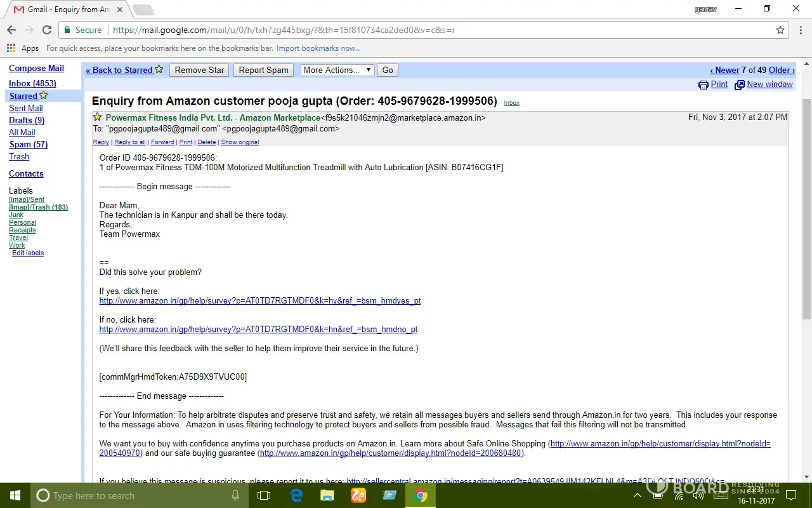Image resolution: width=812 pixels, height=508 pixels.
Task: Reload the page with refresh icon
Action: [x=47, y=30]
